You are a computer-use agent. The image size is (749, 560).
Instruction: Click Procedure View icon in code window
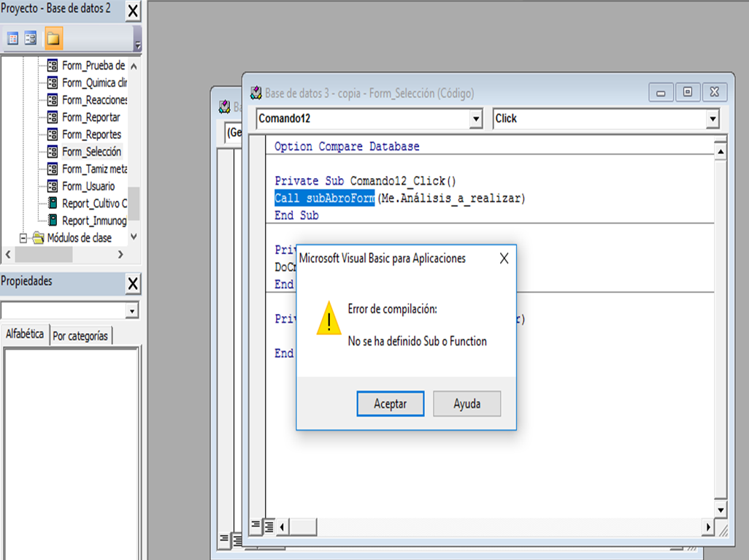[256, 526]
